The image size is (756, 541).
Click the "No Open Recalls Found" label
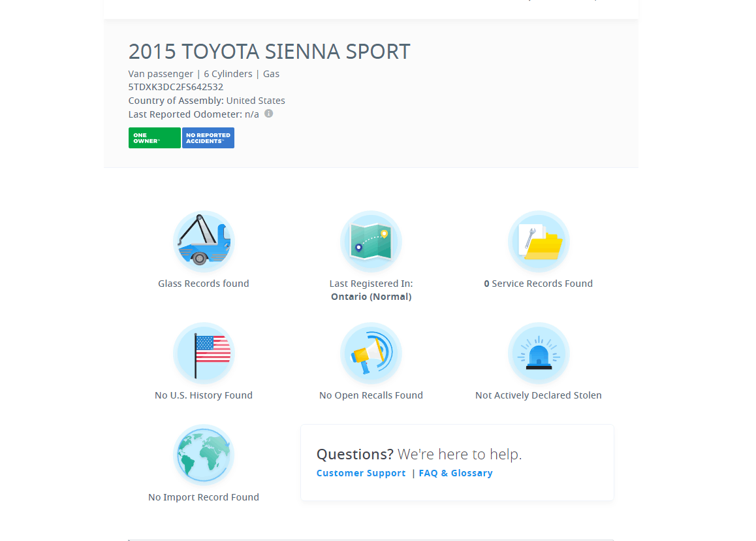coord(371,395)
